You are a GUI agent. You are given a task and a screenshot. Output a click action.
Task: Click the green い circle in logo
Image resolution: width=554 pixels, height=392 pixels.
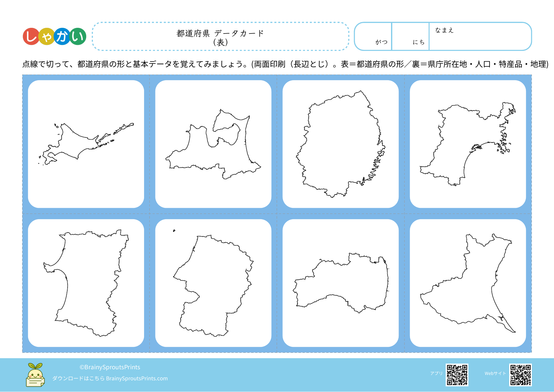(78, 36)
